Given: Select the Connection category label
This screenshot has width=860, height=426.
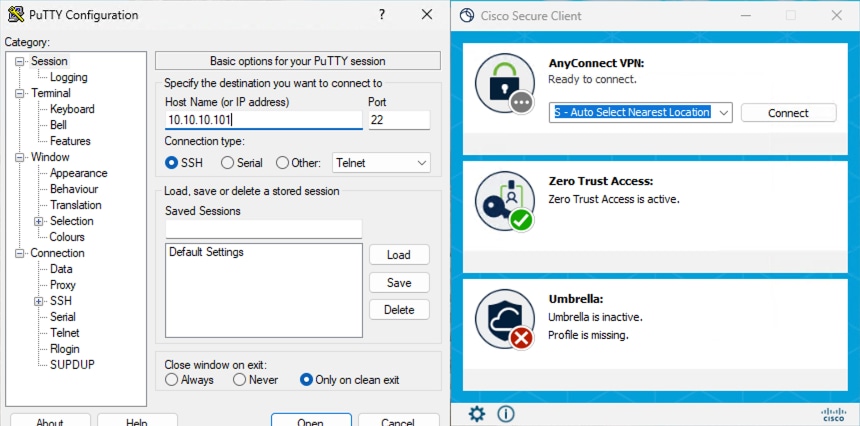Looking at the screenshot, I should point(58,253).
